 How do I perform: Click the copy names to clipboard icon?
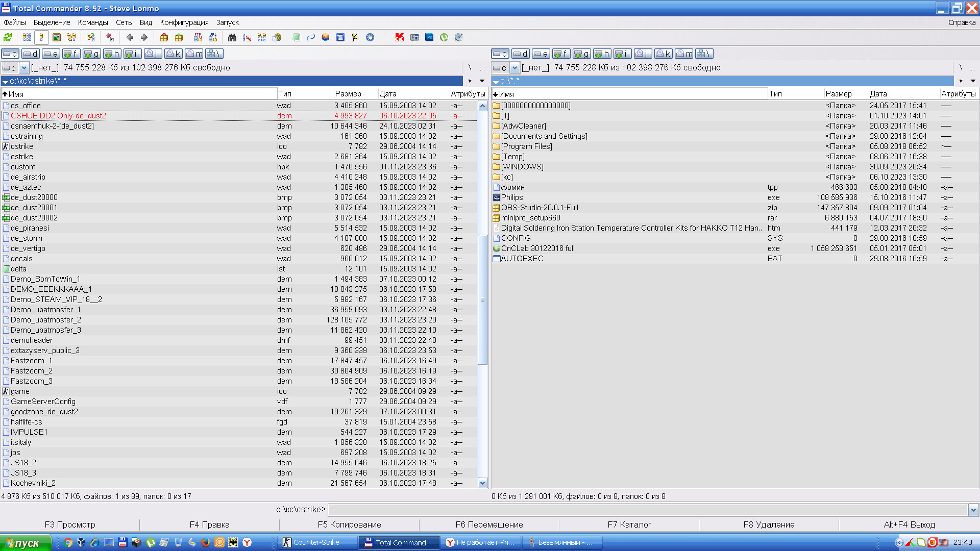click(277, 37)
